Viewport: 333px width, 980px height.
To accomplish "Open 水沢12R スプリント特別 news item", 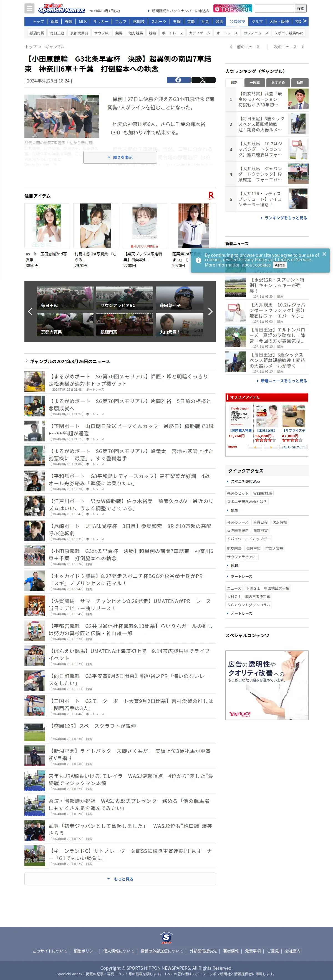I will tap(267, 287).
